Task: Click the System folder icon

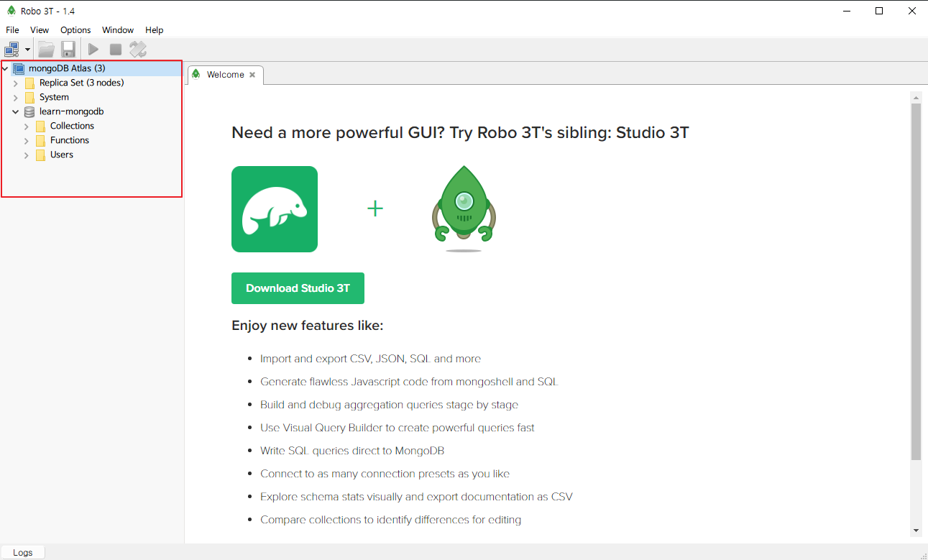Action: coord(29,97)
